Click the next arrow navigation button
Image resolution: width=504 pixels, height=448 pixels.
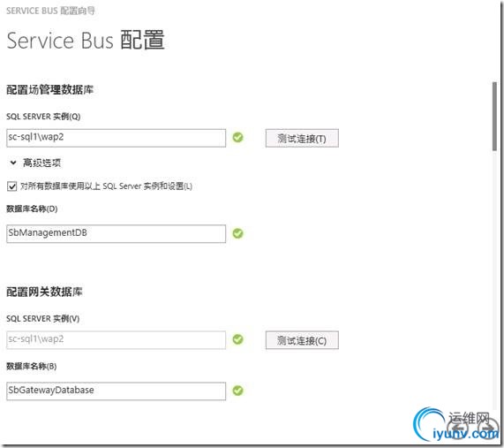489,429
